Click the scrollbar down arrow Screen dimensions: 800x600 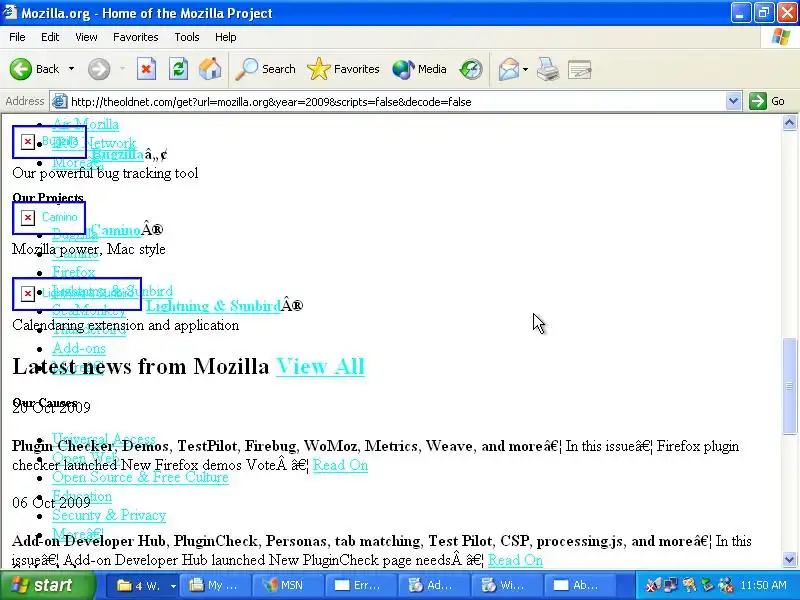(x=789, y=559)
